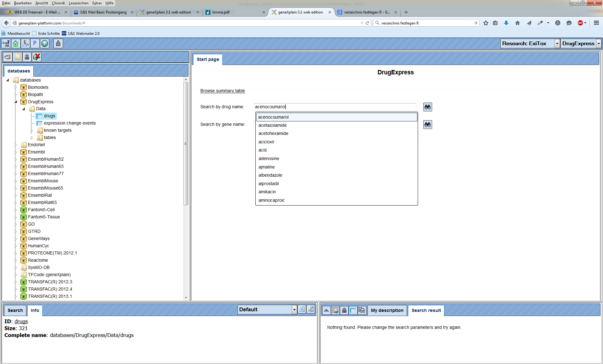Click the diagram conversion icon in the result panel
This screenshot has height=364, width=603.
362,310
